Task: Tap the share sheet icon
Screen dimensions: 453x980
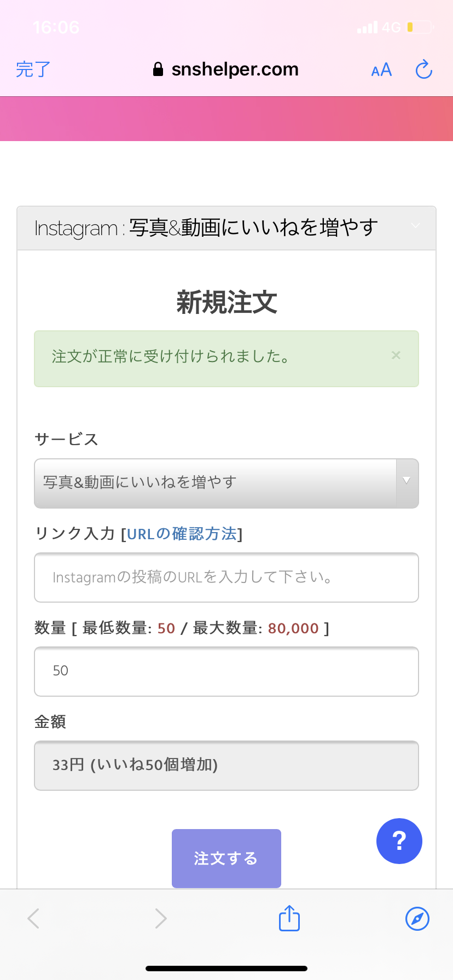Action: (x=289, y=918)
